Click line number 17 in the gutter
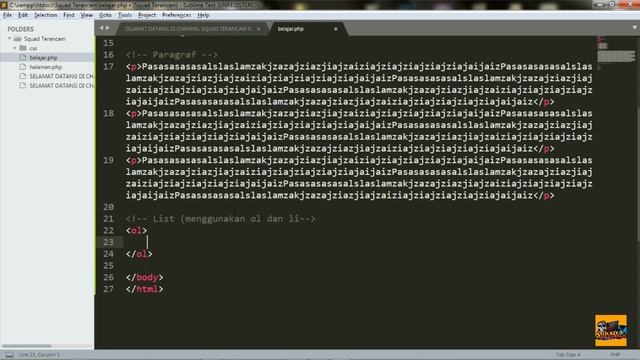 point(109,67)
